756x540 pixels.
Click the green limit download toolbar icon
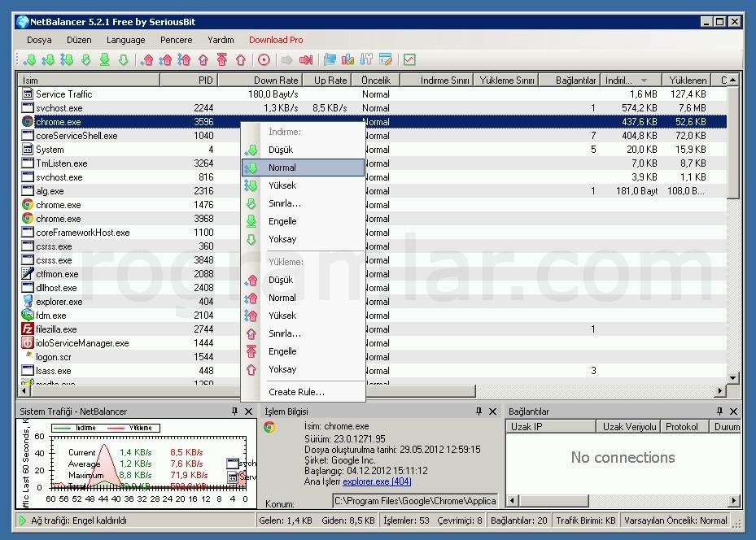point(85,59)
